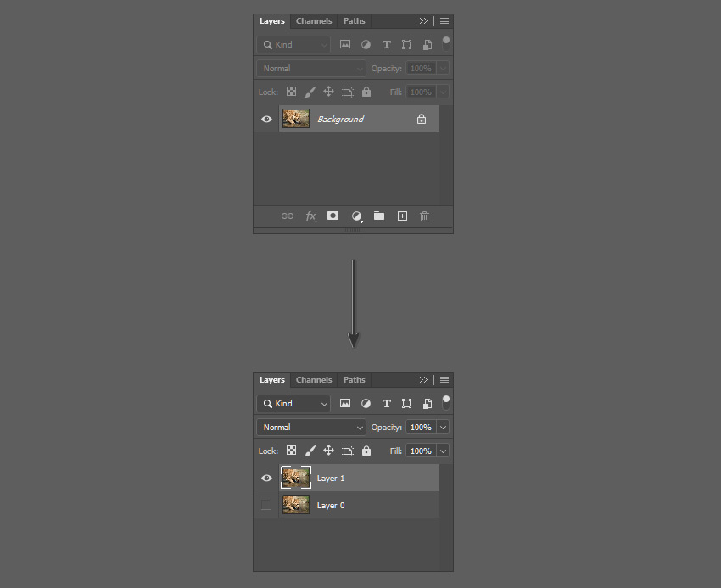The width and height of the screenshot is (721, 588).
Task: Show Layer 0 via empty visibility box
Action: click(x=266, y=505)
